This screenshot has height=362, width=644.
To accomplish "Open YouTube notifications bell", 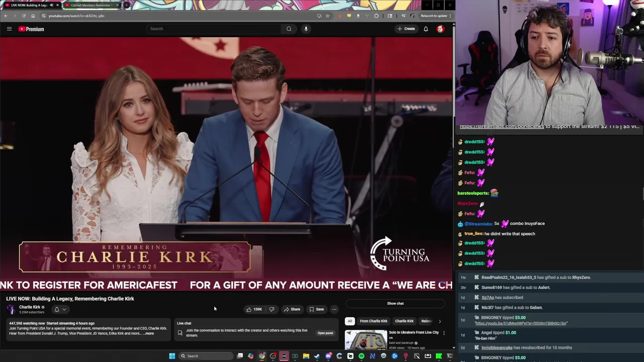I will coord(426,29).
